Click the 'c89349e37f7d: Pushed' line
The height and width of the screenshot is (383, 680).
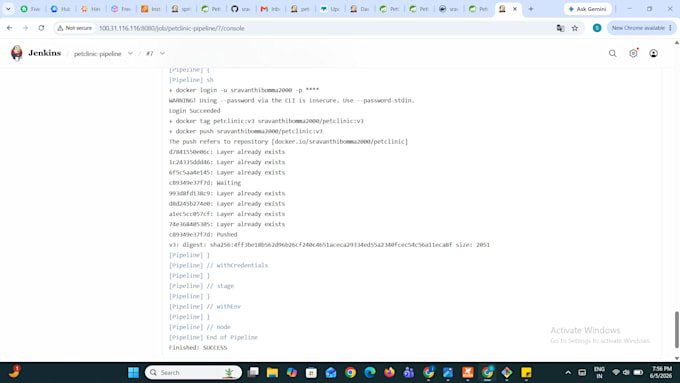pos(203,234)
